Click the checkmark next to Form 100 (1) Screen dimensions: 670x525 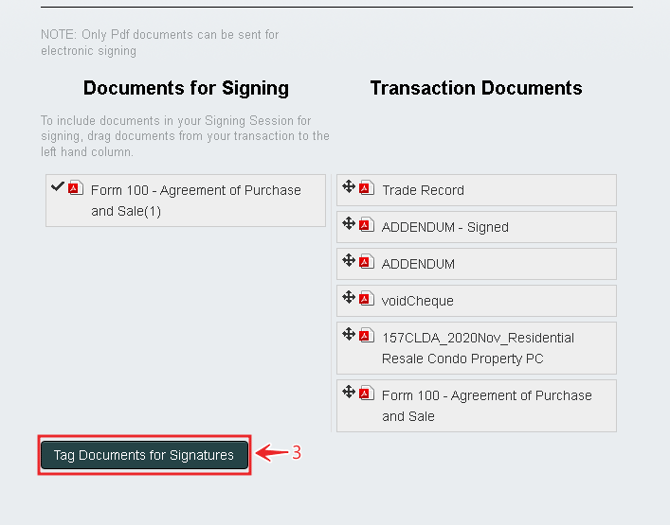click(57, 186)
